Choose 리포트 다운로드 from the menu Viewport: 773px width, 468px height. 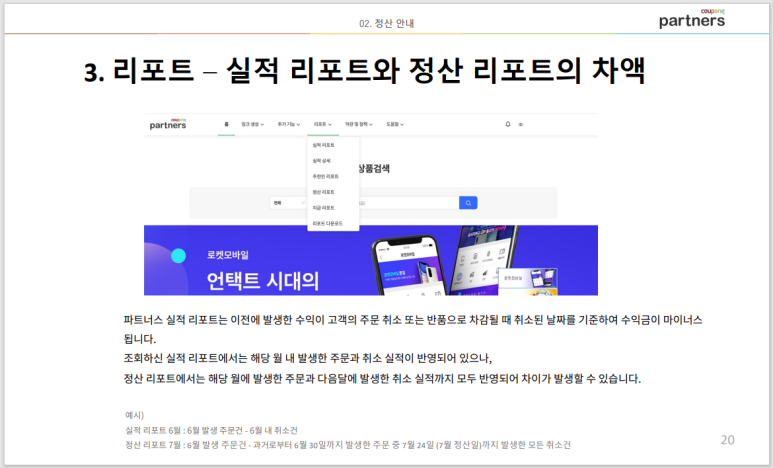(327, 223)
